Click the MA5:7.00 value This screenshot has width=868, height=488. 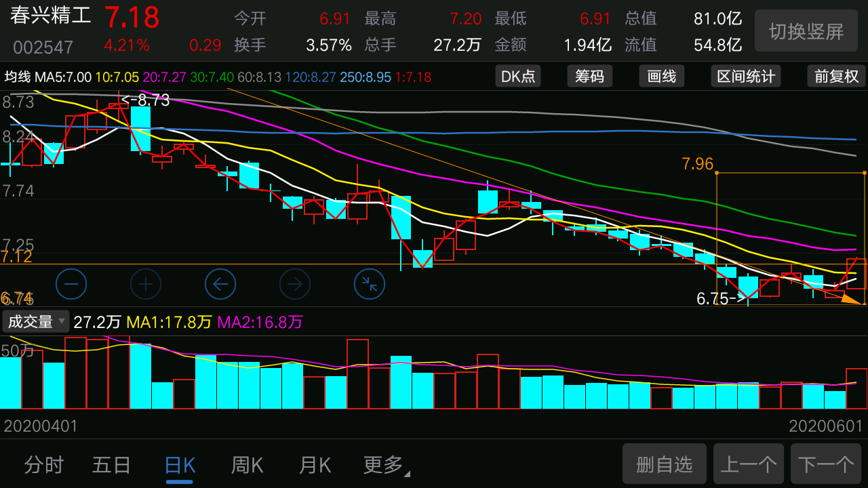pyautogui.click(x=63, y=77)
